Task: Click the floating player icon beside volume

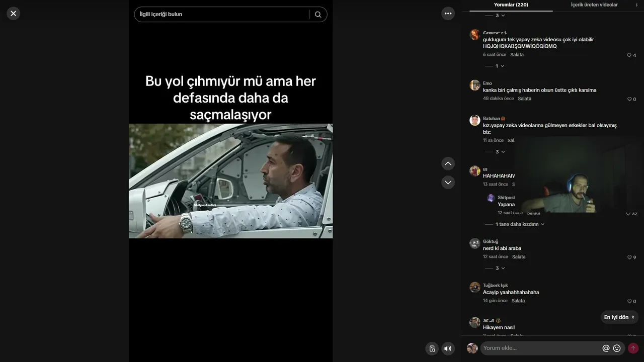Action: [432, 348]
